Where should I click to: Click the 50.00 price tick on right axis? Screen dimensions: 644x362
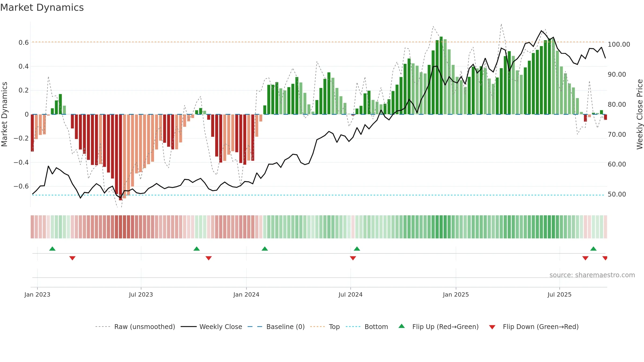[x=617, y=194]
